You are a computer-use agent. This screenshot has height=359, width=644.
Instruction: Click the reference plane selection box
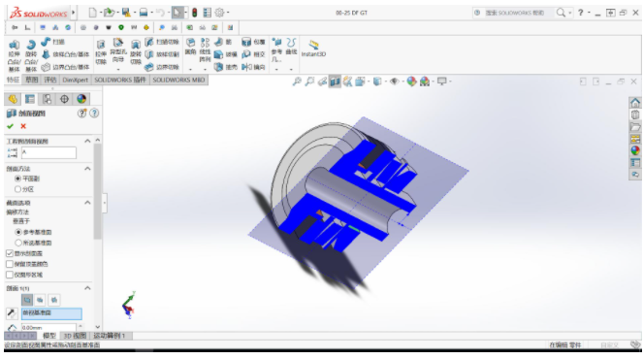click(x=51, y=313)
